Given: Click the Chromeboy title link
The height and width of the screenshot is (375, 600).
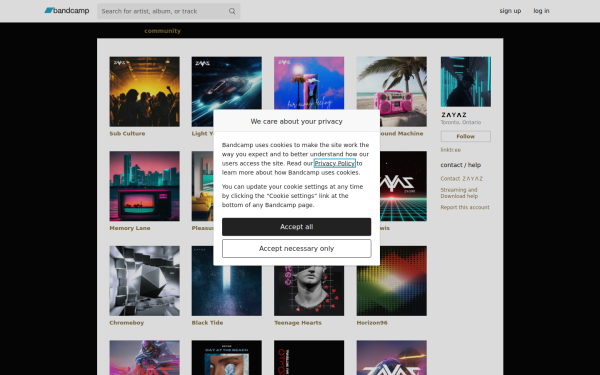Looking at the screenshot, I should [x=127, y=323].
